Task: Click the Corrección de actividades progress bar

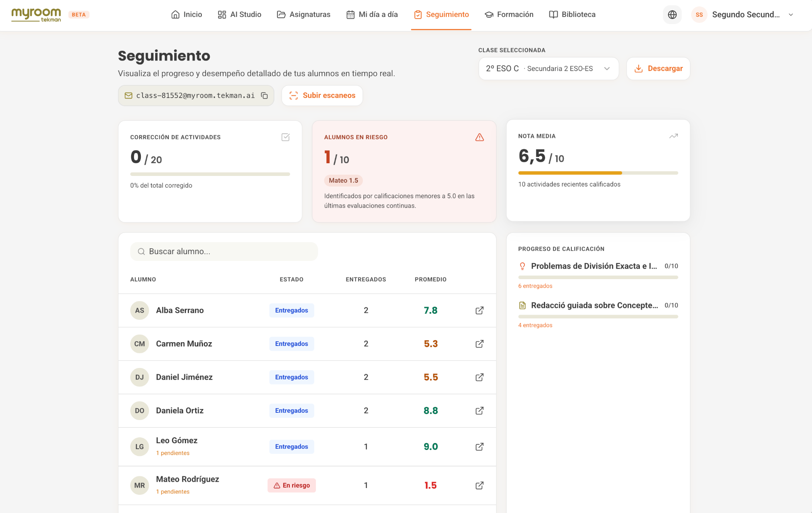Action: pyautogui.click(x=210, y=174)
